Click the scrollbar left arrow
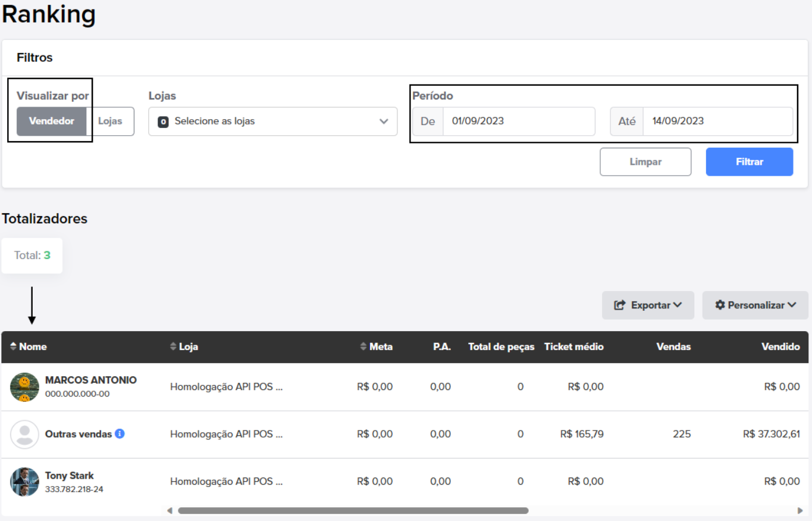812x521 pixels. coord(170,510)
